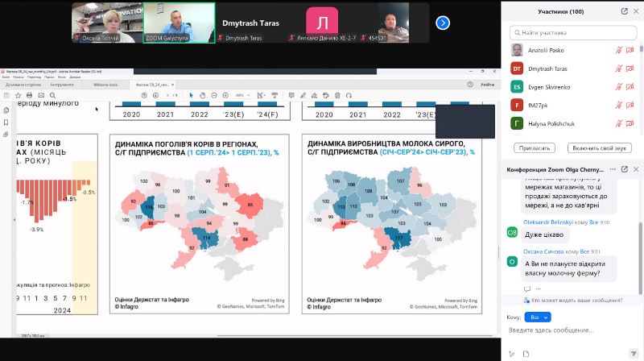Click the Acrobat help question mark icon
Viewport: 644px width, 361px height.
(x=470, y=85)
